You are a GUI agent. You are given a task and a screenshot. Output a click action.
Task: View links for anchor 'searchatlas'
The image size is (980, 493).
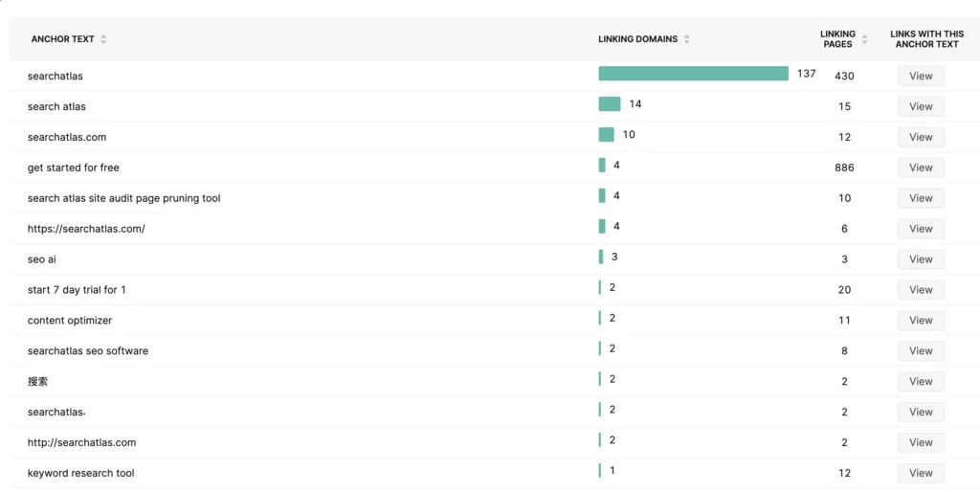921,76
